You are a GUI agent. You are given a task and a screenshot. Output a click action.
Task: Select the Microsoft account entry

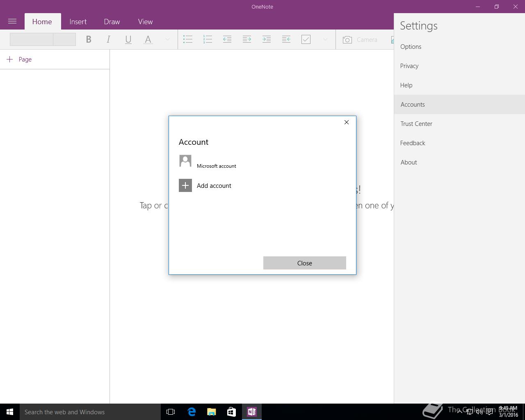click(208, 161)
